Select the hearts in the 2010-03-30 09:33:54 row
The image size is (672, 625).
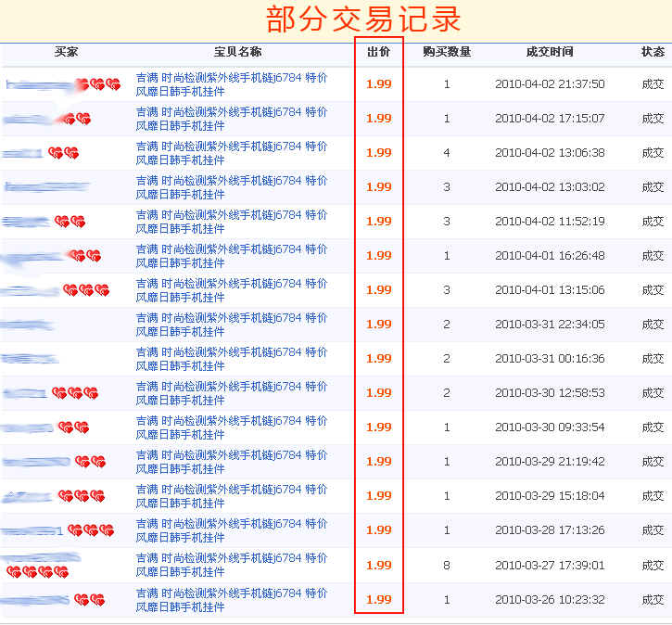74,427
